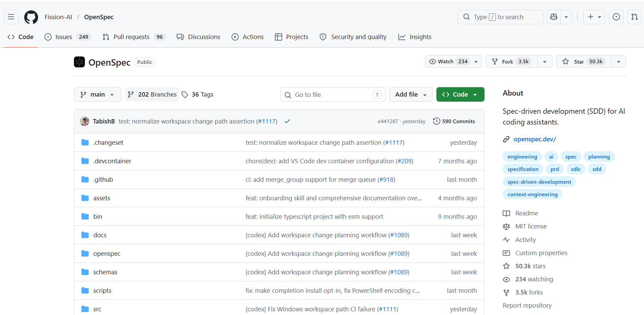The width and height of the screenshot is (644, 315).
Task: Open the 590 Commits history
Action: [454, 121]
